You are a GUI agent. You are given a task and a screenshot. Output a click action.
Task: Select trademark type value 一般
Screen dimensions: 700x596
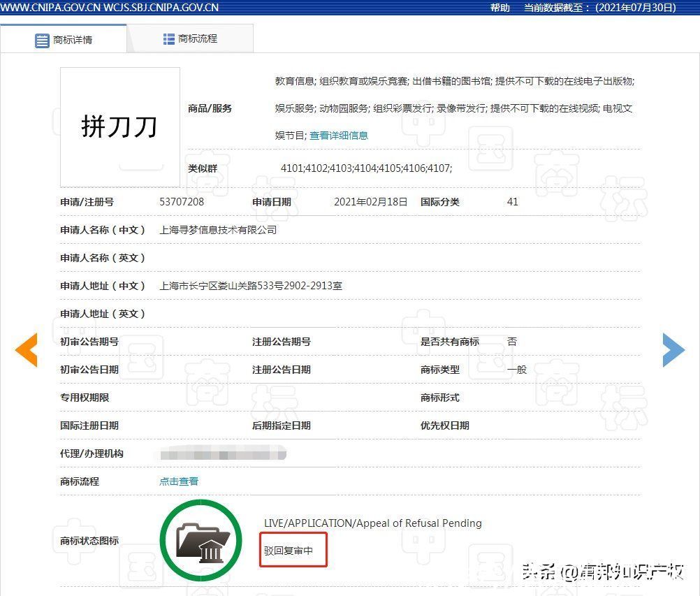(517, 370)
